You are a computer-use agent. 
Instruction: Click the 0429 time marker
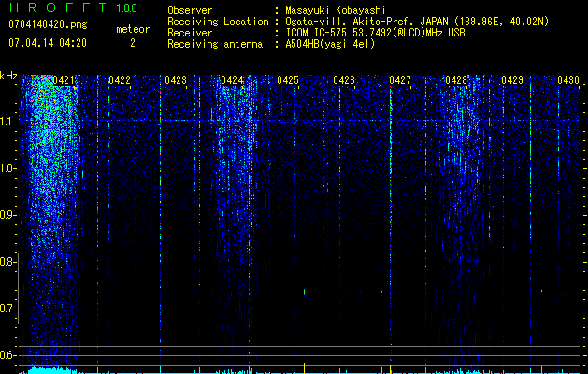pos(512,80)
